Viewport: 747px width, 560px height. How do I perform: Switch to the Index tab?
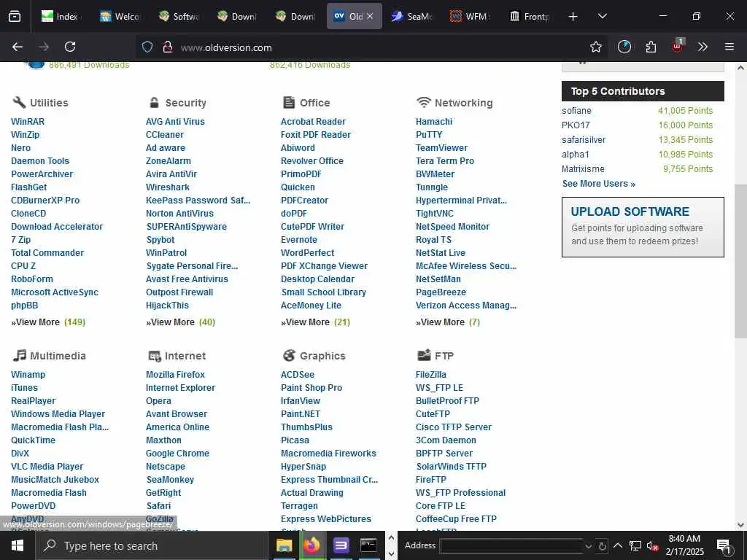coord(61,17)
